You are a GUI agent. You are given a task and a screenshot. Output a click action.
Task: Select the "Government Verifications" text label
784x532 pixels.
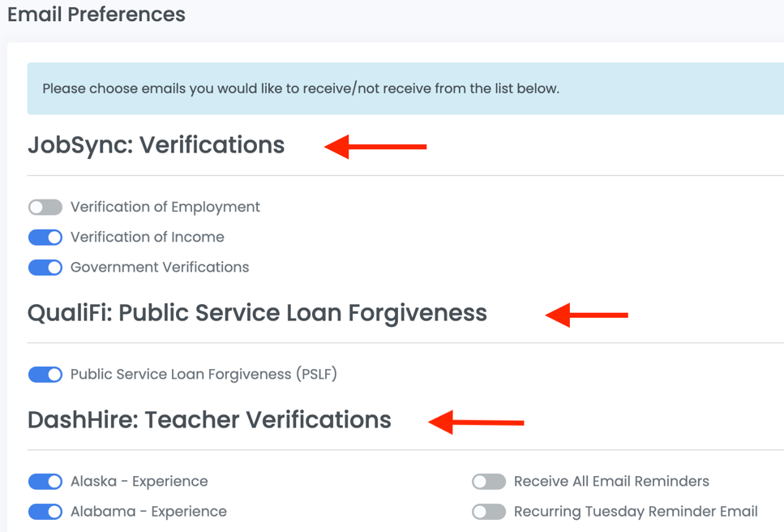click(160, 267)
